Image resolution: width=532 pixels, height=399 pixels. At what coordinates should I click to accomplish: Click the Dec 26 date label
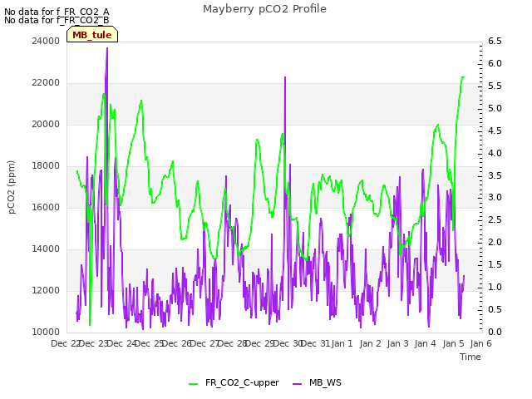[177, 343]
